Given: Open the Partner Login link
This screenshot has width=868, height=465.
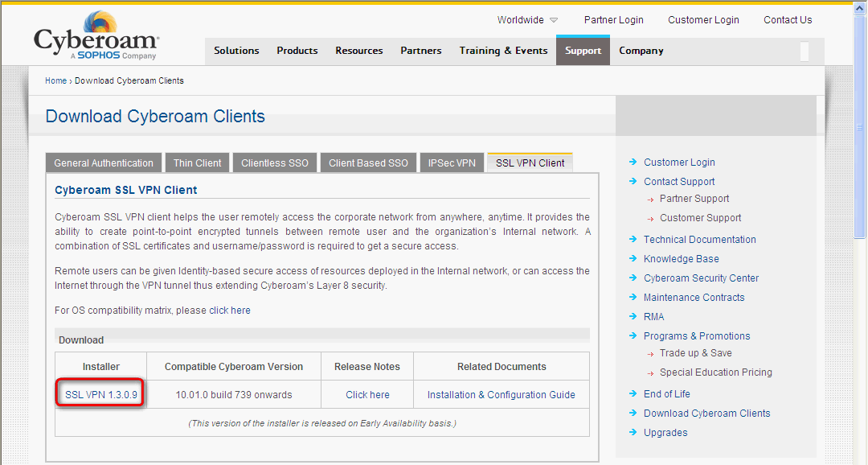Looking at the screenshot, I should pyautogui.click(x=613, y=20).
